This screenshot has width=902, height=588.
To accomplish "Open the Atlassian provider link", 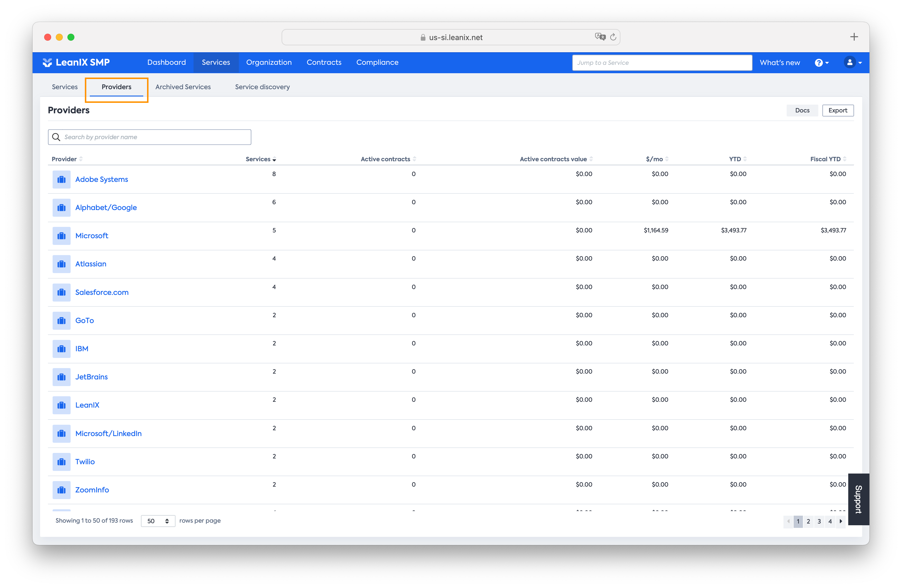I will (91, 264).
